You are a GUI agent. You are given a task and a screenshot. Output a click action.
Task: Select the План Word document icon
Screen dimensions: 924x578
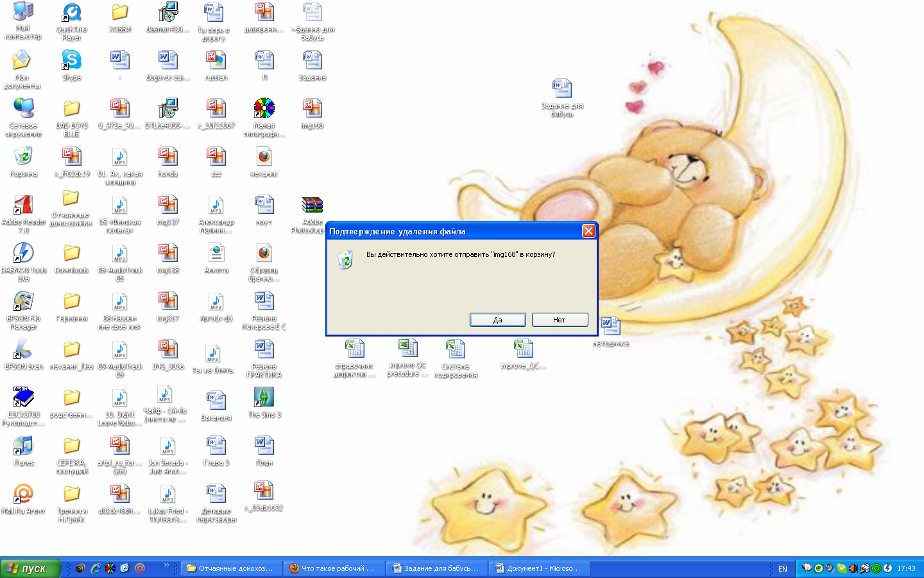point(264,451)
